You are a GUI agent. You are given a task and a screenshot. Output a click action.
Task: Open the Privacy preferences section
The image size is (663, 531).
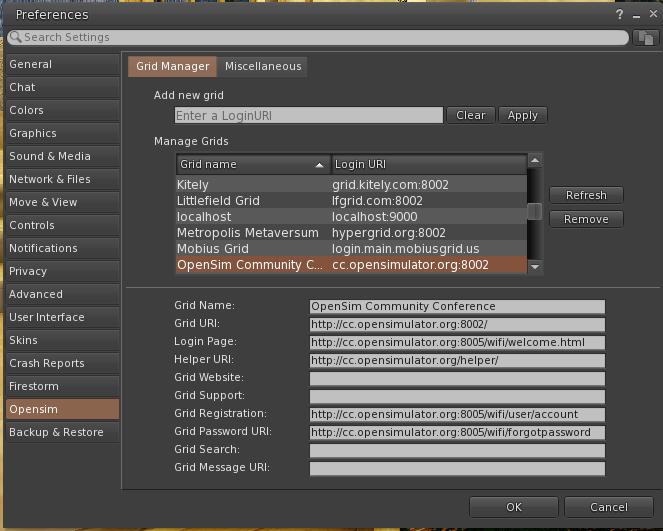pyautogui.click(x=63, y=271)
